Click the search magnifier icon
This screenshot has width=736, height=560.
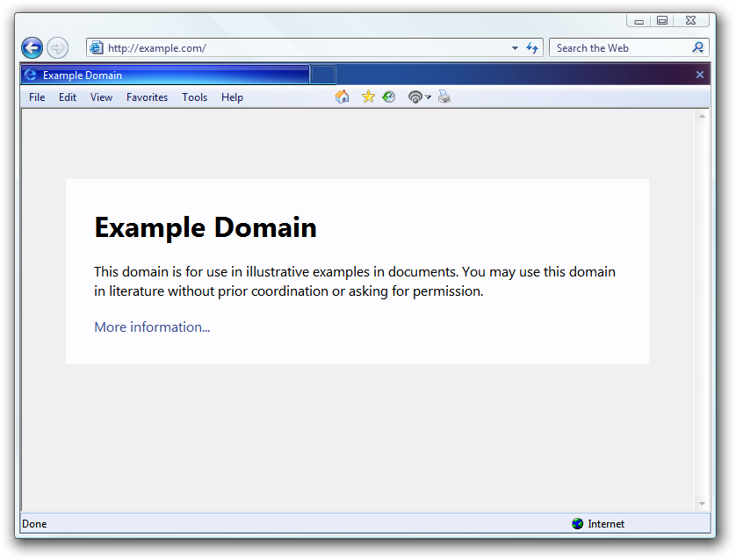click(x=698, y=48)
